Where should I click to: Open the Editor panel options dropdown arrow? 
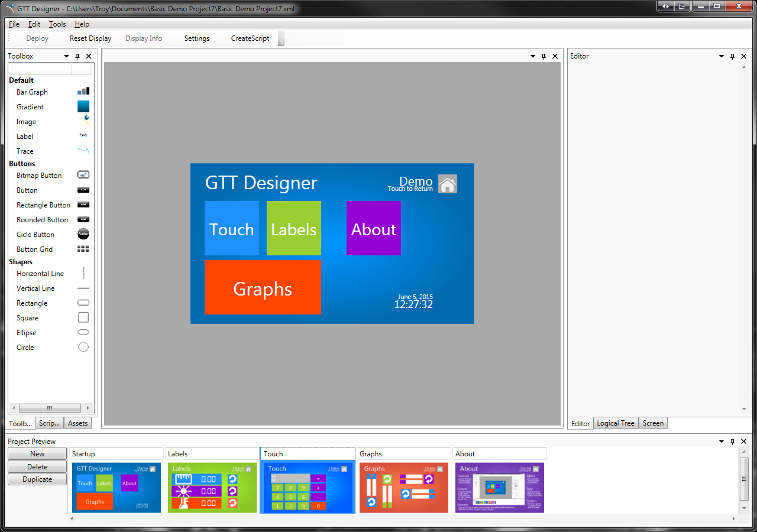[722, 56]
